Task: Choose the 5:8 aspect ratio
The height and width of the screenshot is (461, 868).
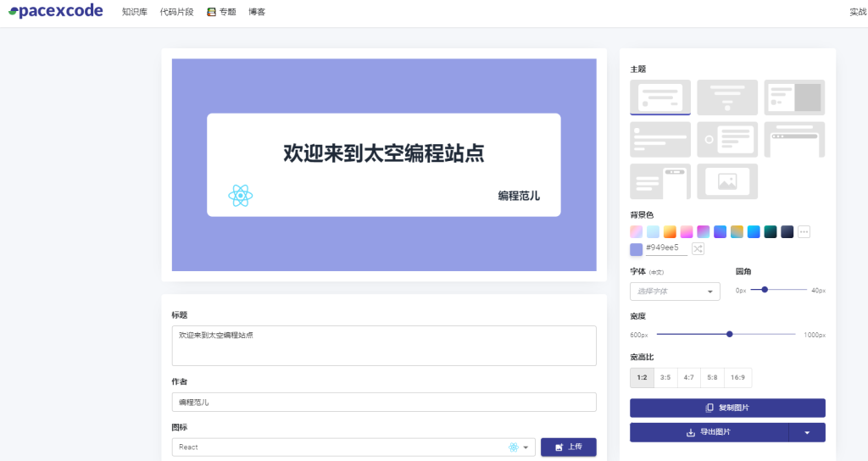Action: pyautogui.click(x=712, y=377)
